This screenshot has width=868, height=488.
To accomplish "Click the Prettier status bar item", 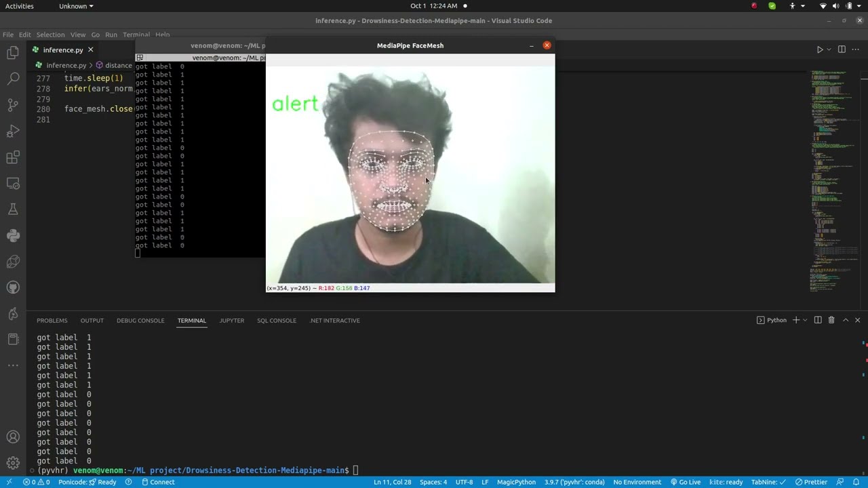I will tap(811, 482).
